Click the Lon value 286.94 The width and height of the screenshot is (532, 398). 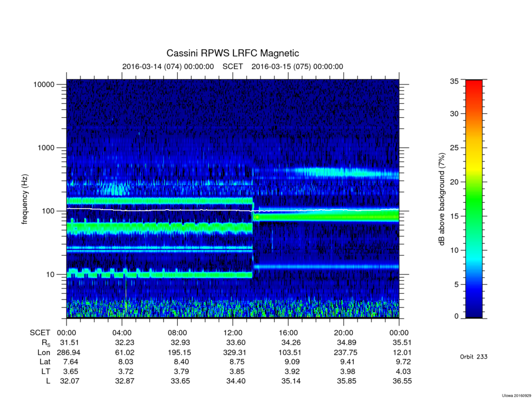[69, 352]
